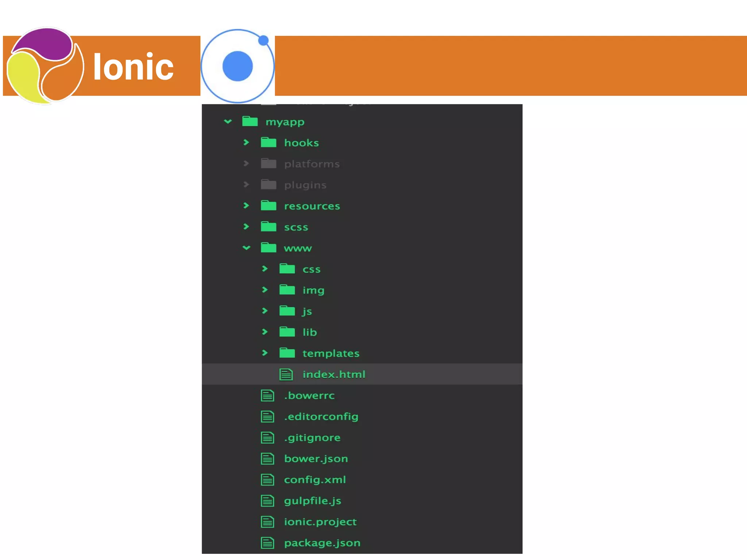Click the index.html file icon

point(286,374)
